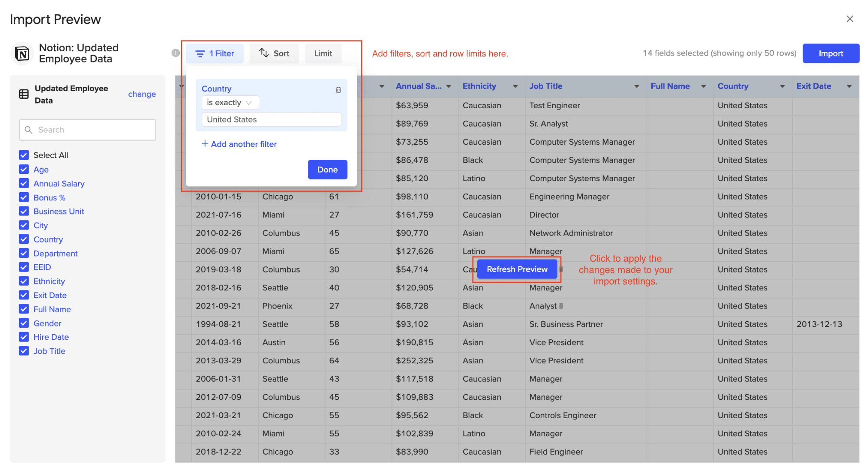The image size is (868, 472).
Task: Open the 1 Filter tab
Action: [215, 53]
